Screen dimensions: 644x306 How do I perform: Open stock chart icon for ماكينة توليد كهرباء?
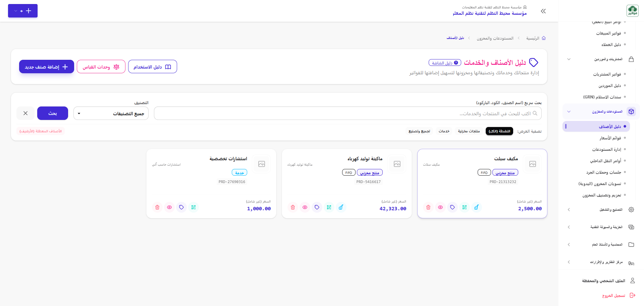[341, 207]
